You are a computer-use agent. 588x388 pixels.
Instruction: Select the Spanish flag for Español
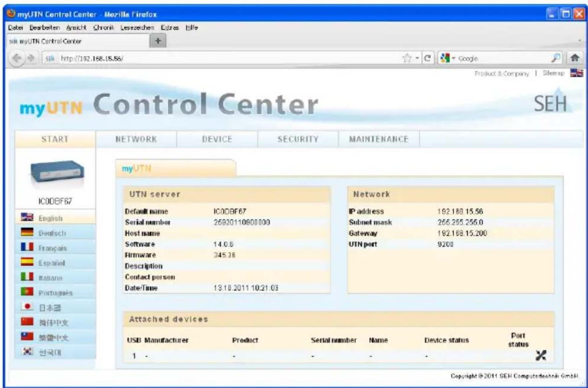[x=27, y=263]
